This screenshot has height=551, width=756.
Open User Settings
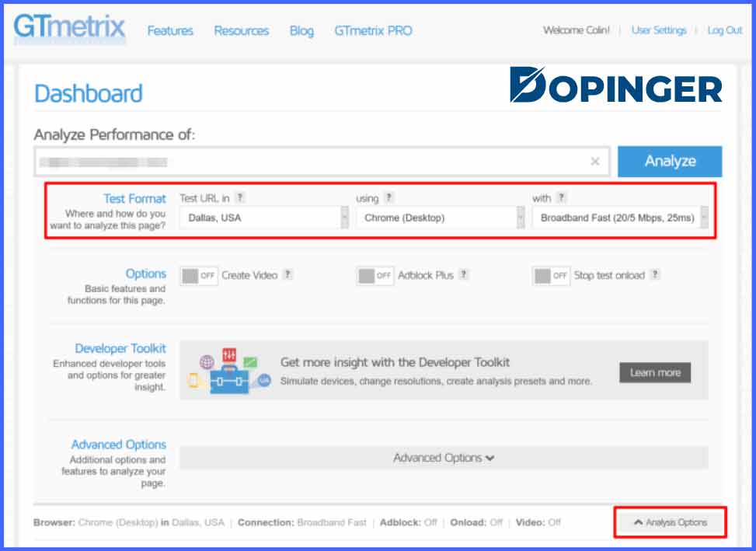tap(659, 30)
